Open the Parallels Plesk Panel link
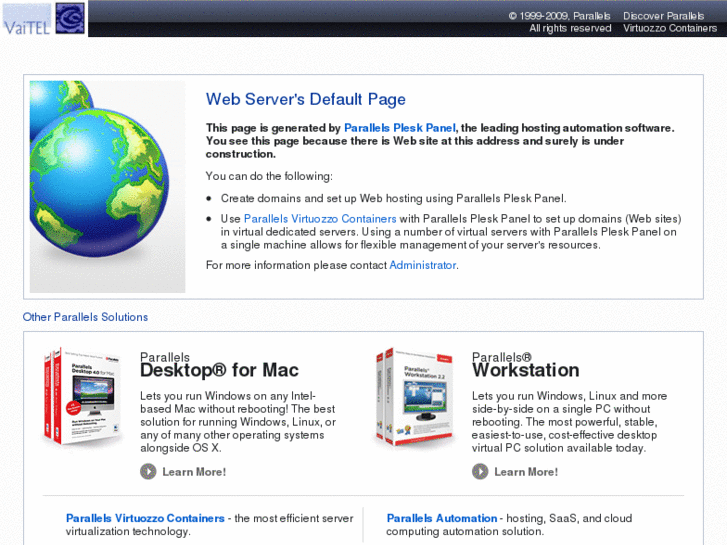This screenshot has width=727, height=545. pyautogui.click(x=400, y=128)
